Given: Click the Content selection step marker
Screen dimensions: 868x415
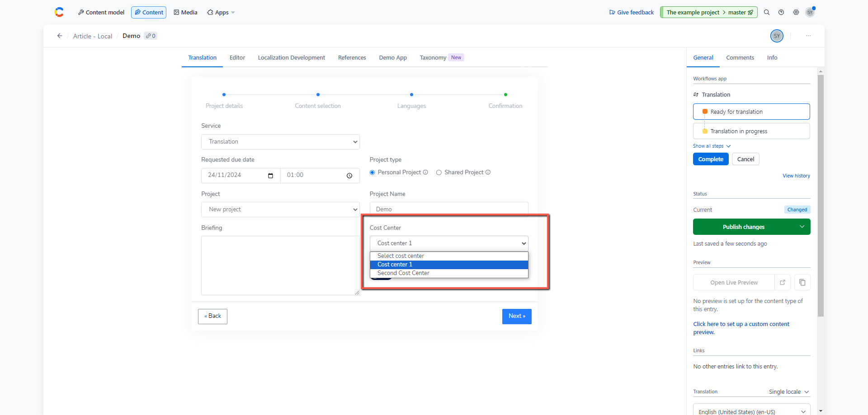Looking at the screenshot, I should point(318,95).
